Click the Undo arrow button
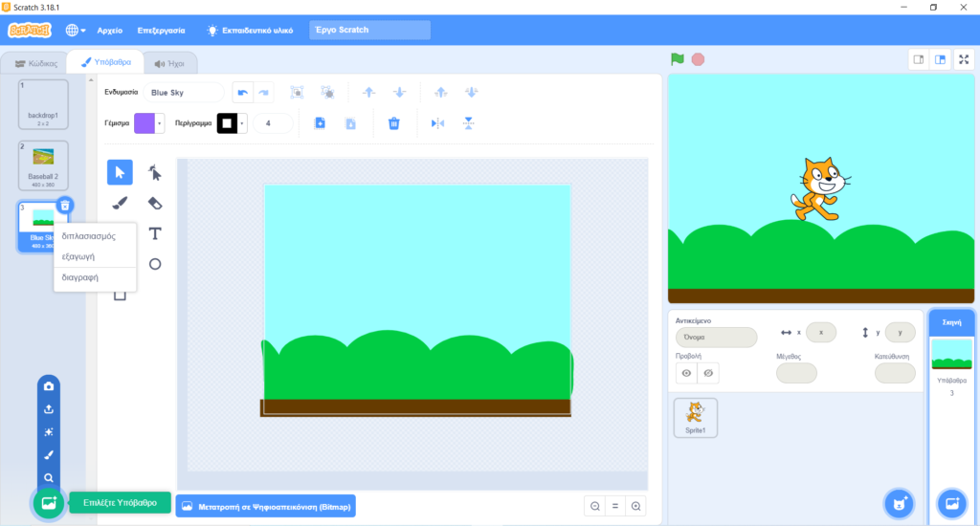This screenshot has height=526, width=980. pos(242,93)
